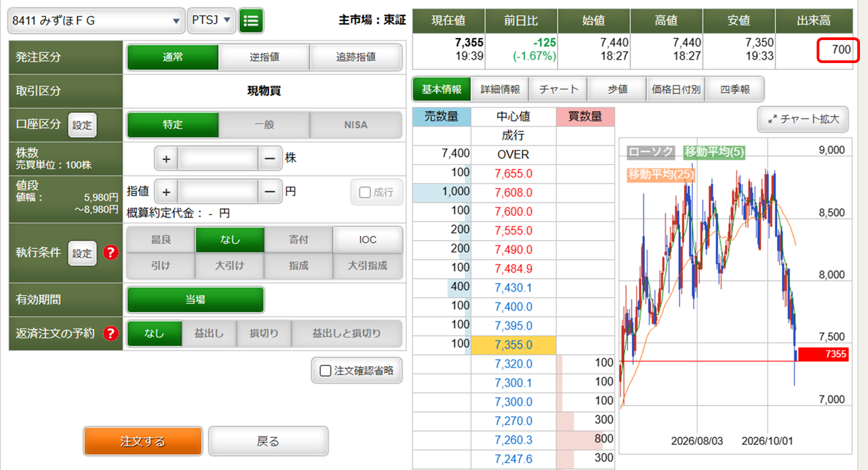Image resolution: width=868 pixels, height=470 pixels.
Task: Click the 戻る button
Action: pyautogui.click(x=268, y=442)
